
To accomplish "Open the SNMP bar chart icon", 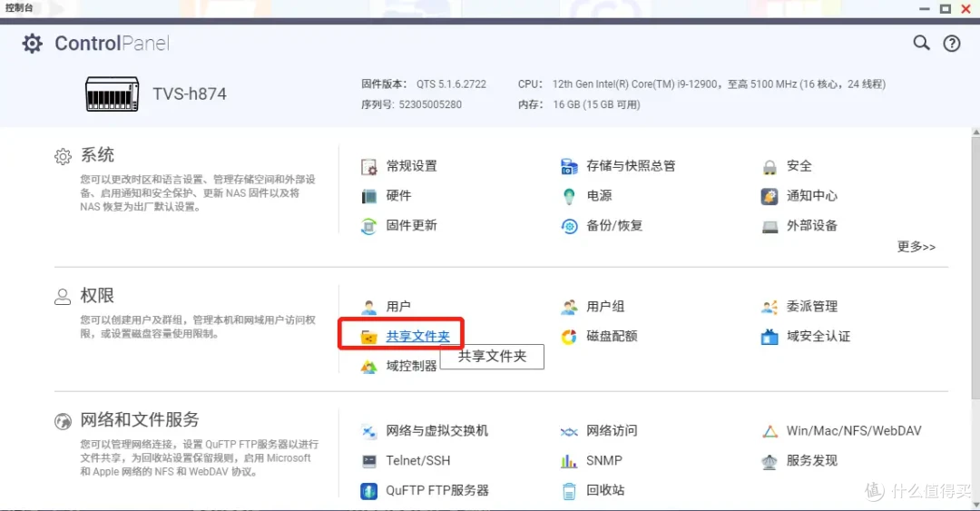I will pyautogui.click(x=569, y=462).
